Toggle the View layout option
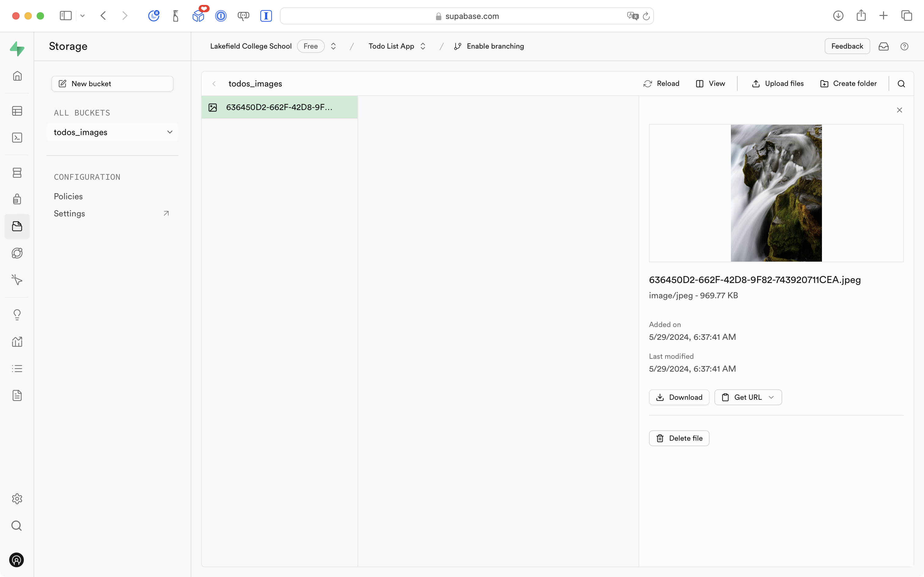Screen dimensions: 924x577 pos(710,83)
